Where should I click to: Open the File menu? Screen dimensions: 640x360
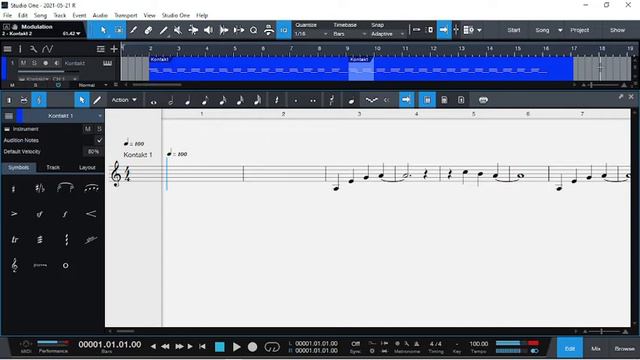[7, 15]
